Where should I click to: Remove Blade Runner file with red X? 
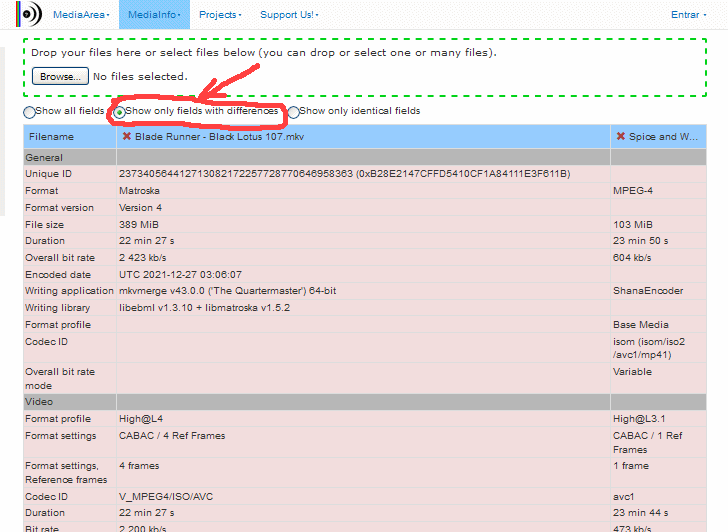126,136
